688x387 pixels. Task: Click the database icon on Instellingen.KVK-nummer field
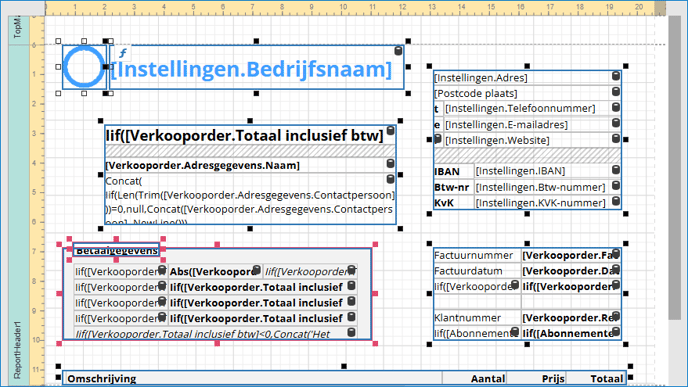[x=616, y=201]
